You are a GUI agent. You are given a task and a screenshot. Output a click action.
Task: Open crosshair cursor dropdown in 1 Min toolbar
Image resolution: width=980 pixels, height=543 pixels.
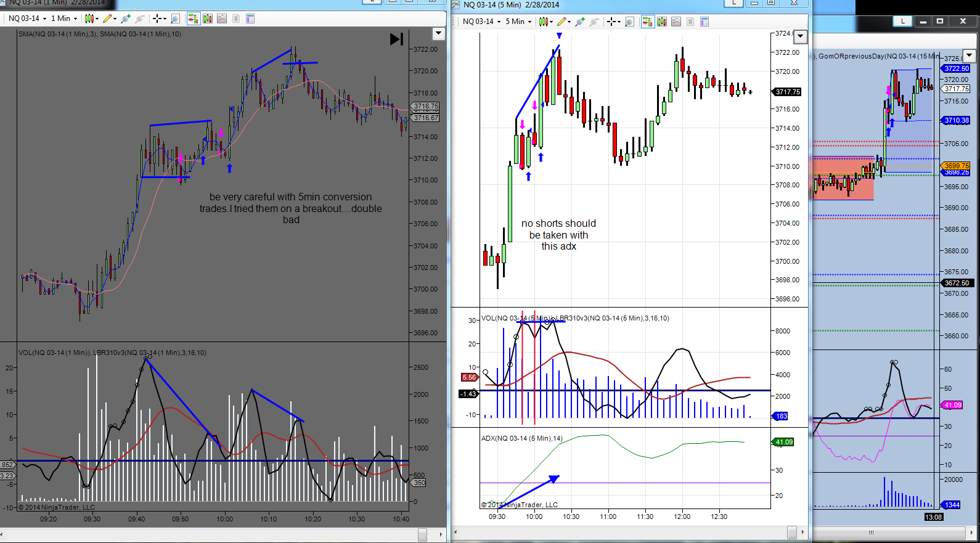pos(160,18)
